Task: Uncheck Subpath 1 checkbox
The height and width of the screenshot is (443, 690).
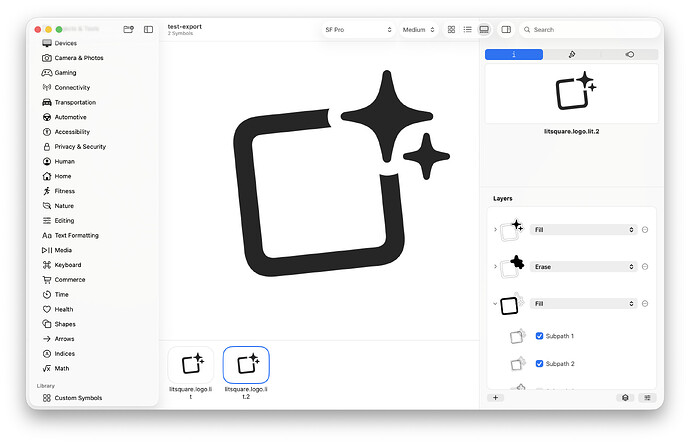Action: tap(539, 336)
